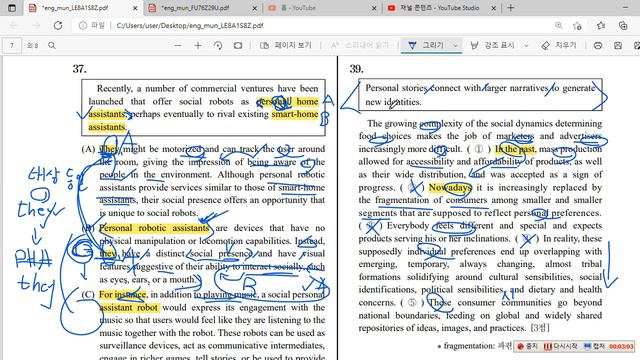The image size is (640, 360).
Task: Click question number 39 heading
Action: (x=356, y=69)
